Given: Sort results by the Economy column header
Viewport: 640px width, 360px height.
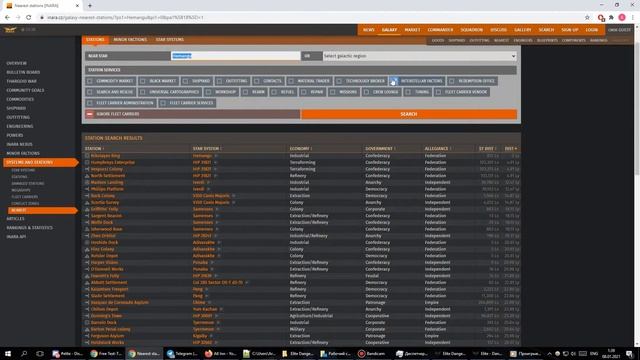Looking at the screenshot, I should 300,149.
